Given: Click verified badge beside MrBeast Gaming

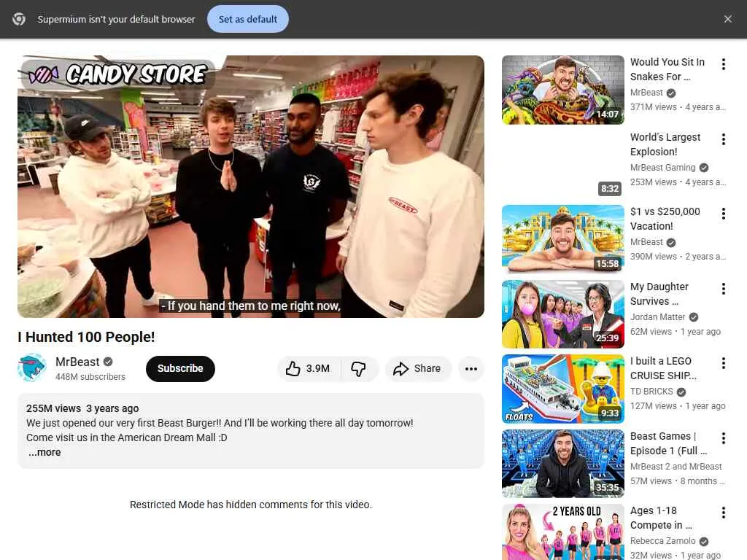Looking at the screenshot, I should pos(704,168).
